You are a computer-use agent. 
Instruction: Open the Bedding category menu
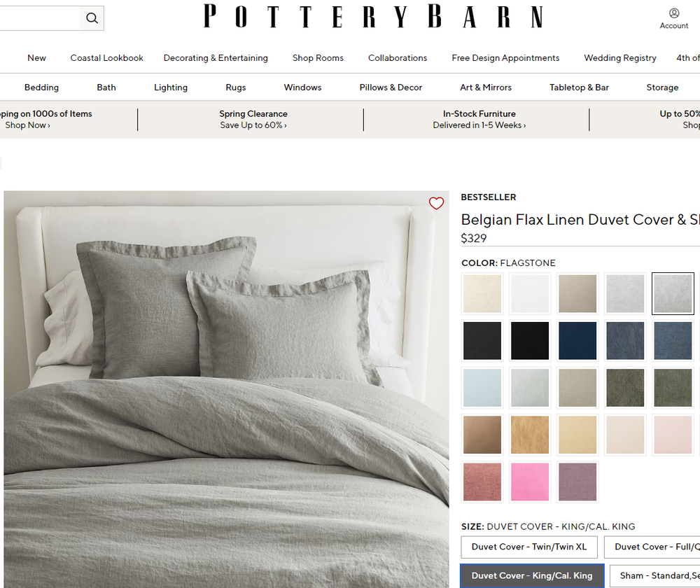(x=41, y=87)
